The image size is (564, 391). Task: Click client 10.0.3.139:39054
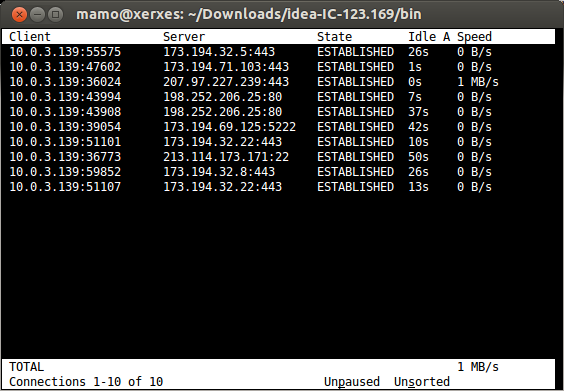click(65, 127)
